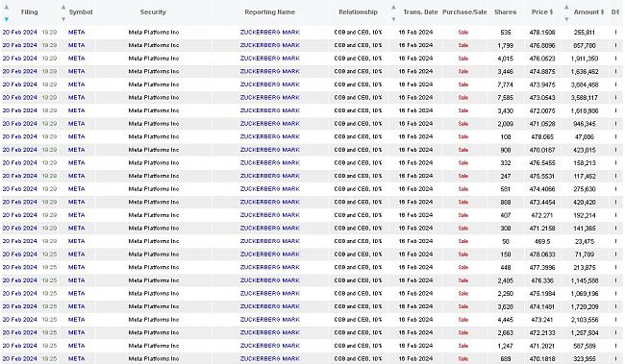Click the Price $ column header
Image resolution: width=625 pixels, height=364 pixels.
pos(542,12)
